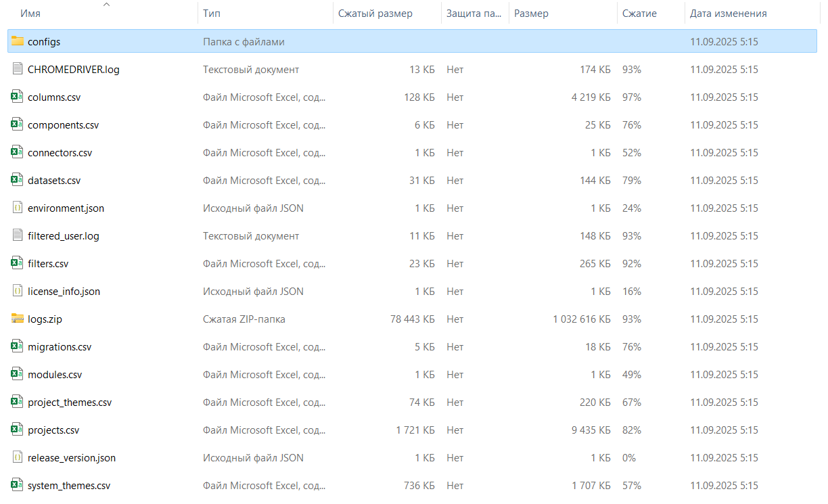
Task: Sort by the Имя column header
Action: [31, 14]
